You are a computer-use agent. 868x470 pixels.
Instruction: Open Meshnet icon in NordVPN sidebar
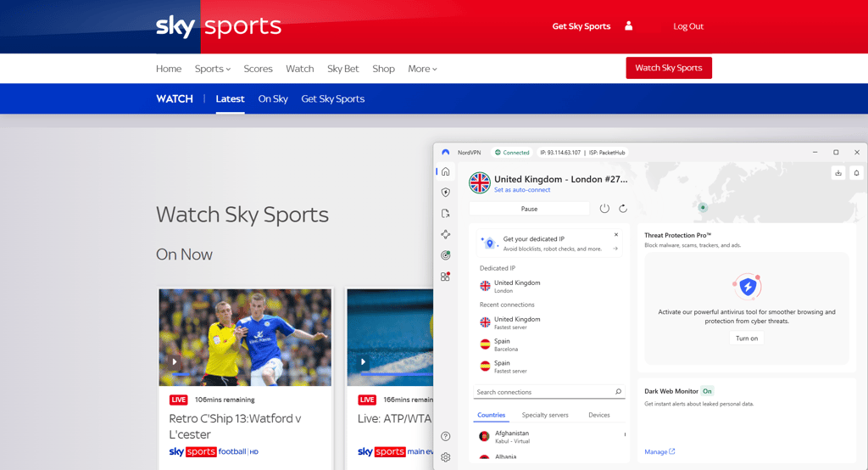pos(446,234)
